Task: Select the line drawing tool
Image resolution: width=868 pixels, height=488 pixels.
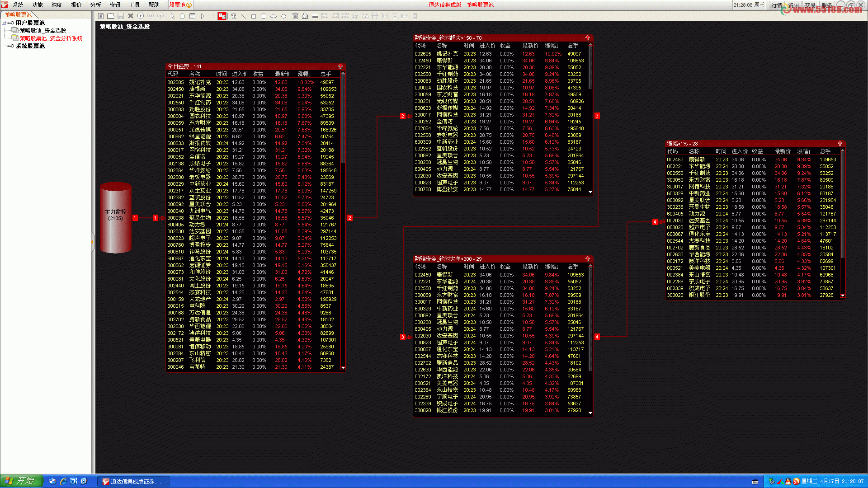Action: click(244, 16)
